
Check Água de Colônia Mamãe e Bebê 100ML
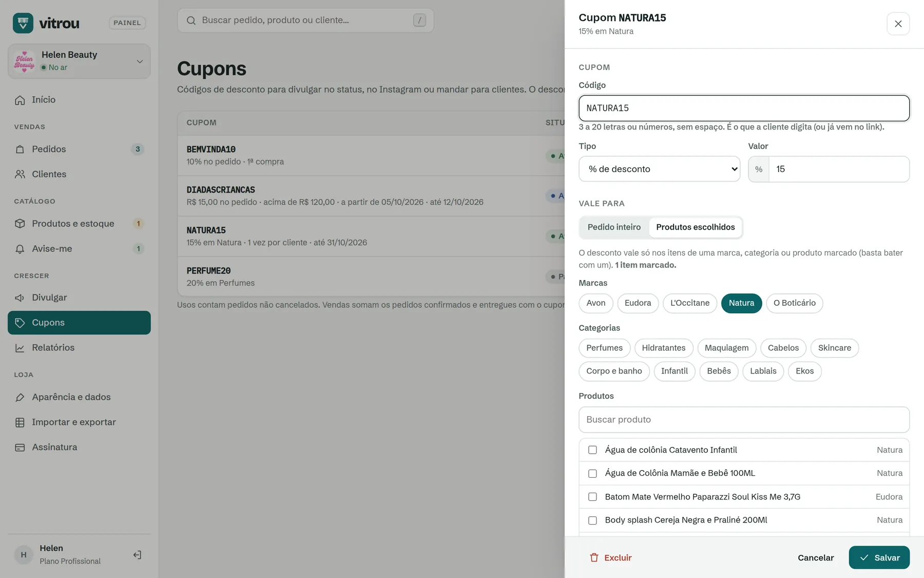tap(592, 474)
